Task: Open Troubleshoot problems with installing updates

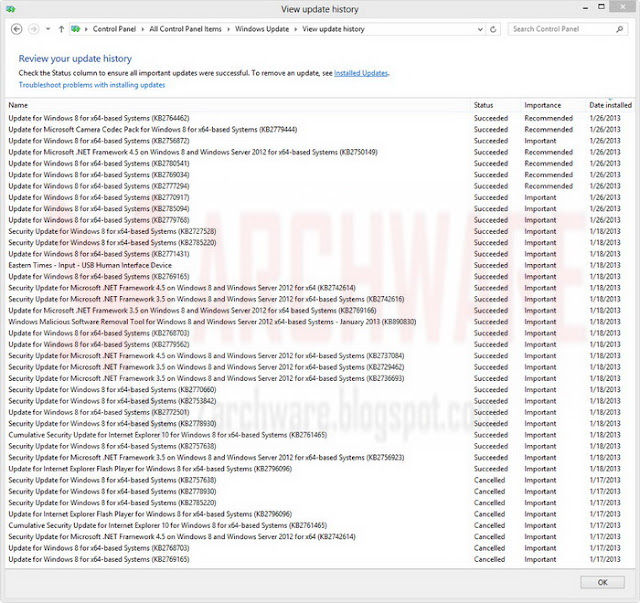Action: (92, 85)
